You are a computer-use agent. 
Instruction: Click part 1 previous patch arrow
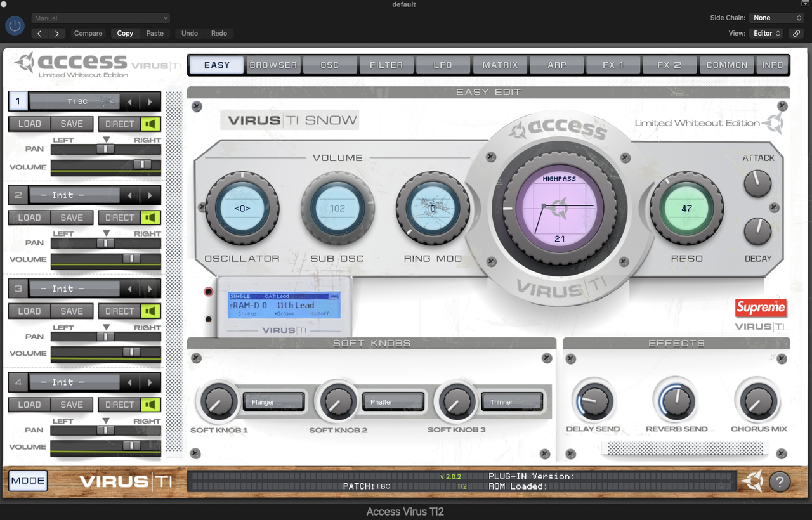coord(130,101)
